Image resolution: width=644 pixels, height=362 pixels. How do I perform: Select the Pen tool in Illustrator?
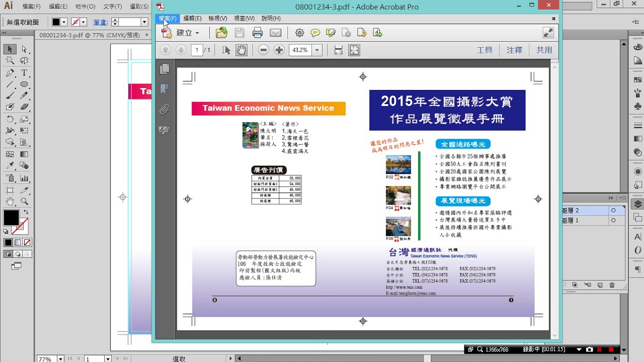point(10,73)
